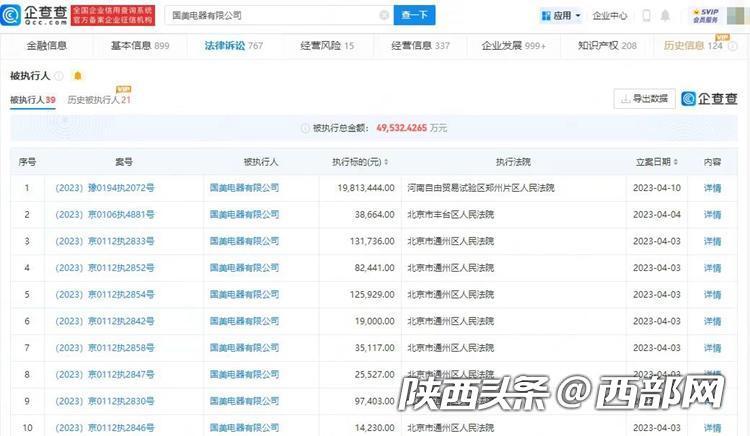
Task: Open 详情 for the 2023-04-04 case
Action: point(712,215)
